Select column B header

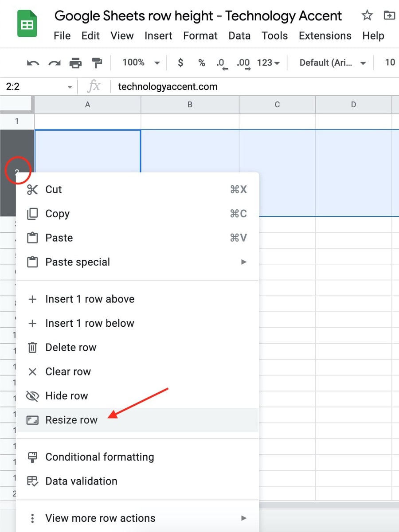click(x=190, y=105)
